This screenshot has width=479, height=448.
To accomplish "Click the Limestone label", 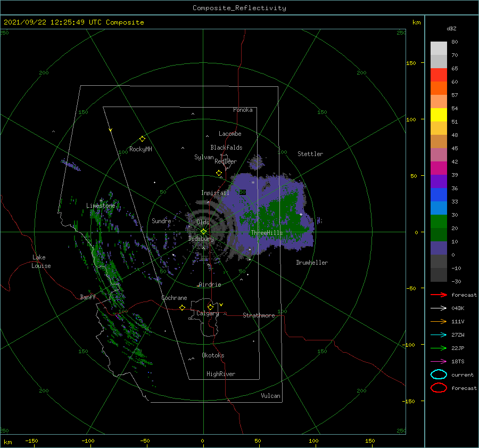I will pos(101,206).
